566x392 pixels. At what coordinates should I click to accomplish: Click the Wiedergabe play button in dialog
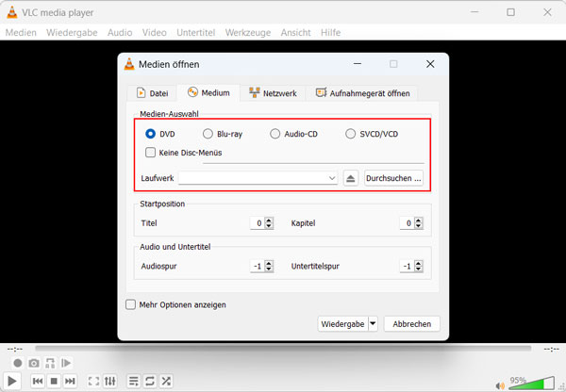[343, 324]
